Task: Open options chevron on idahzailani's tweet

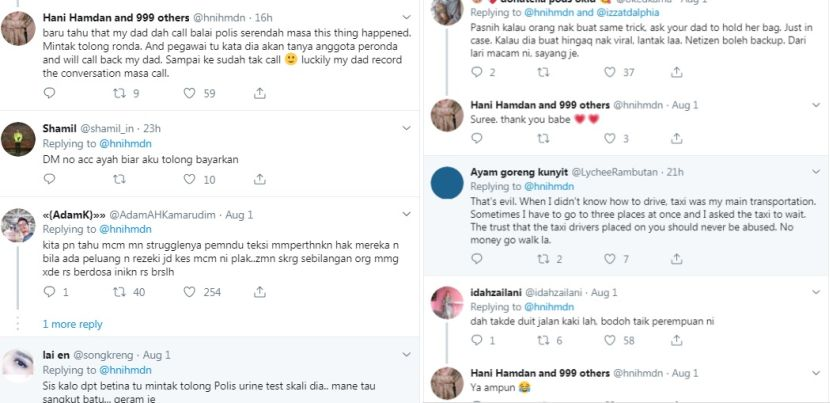Action: (x=817, y=291)
